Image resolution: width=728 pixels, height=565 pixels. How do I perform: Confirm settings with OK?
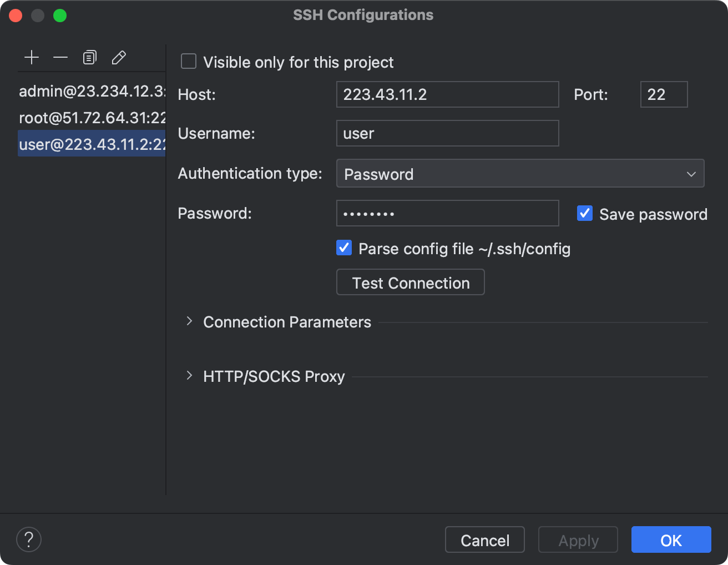pyautogui.click(x=671, y=539)
